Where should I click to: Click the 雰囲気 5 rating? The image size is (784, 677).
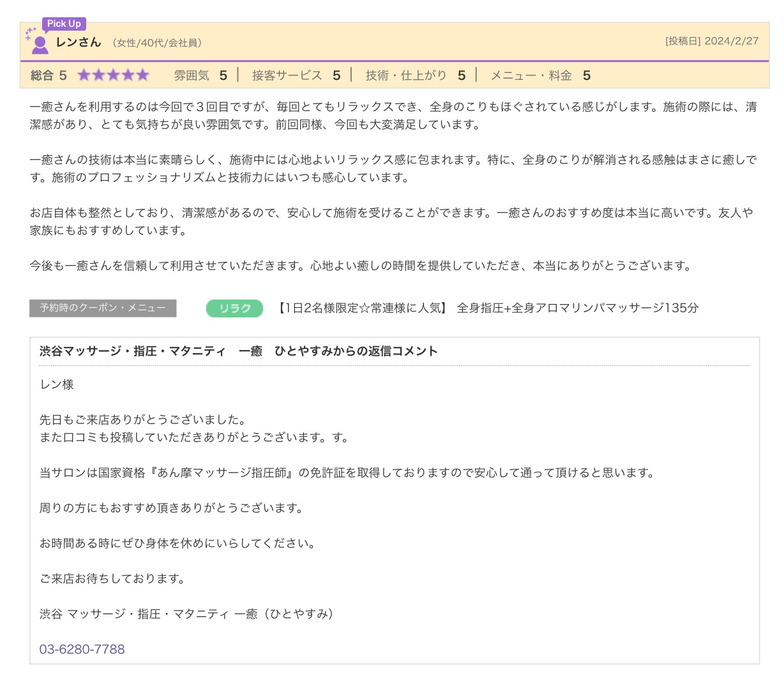200,75
